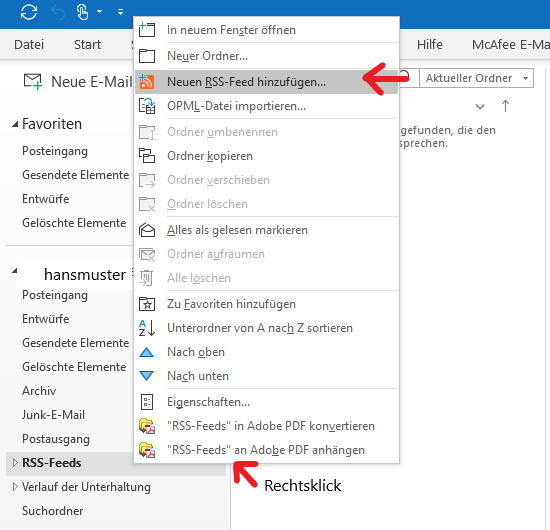Screen dimensions: 550x530
Task: Click Neue E-Mail button
Action: coord(78,82)
